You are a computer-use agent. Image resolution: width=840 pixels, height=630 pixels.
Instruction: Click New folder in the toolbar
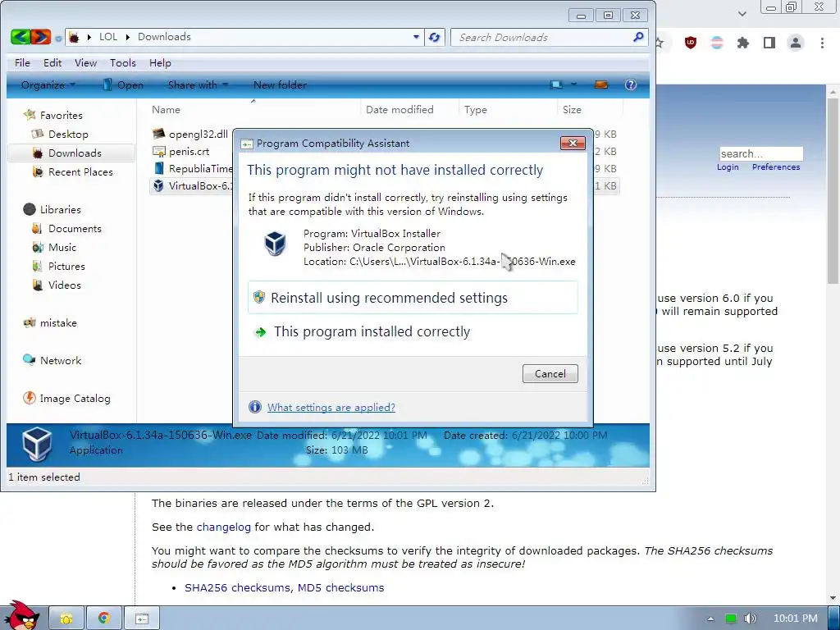[280, 84]
